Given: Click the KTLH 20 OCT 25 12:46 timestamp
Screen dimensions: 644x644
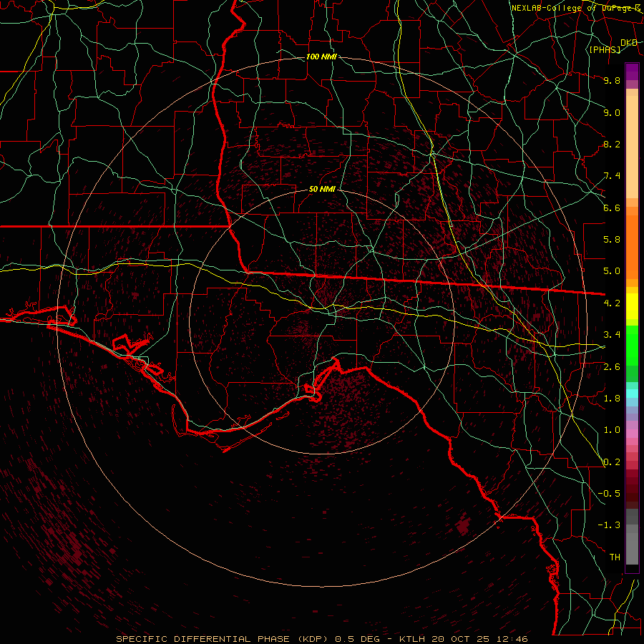Looking at the screenshot, I should pos(464,639).
